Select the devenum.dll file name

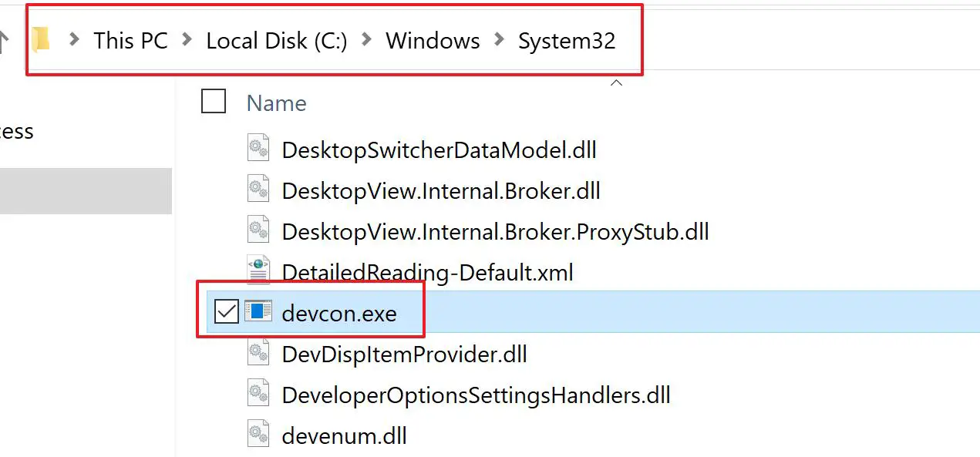coord(344,436)
